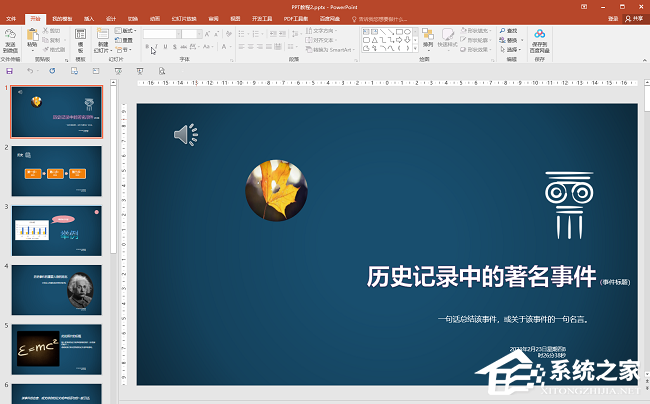
Task: Click the Login (登录) link
Action: [x=613, y=18]
